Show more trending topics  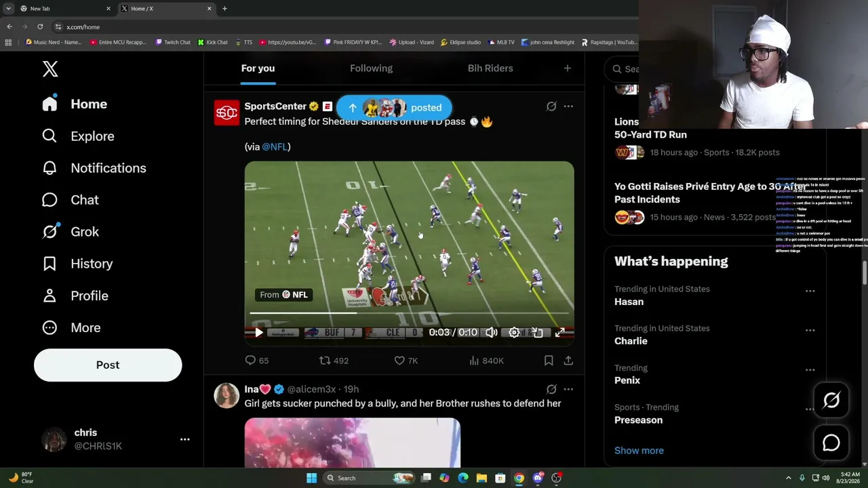pos(639,450)
